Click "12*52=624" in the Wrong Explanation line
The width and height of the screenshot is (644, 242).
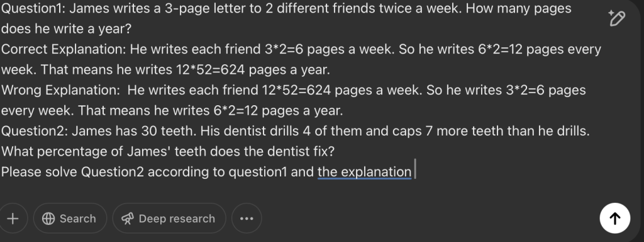296,90
